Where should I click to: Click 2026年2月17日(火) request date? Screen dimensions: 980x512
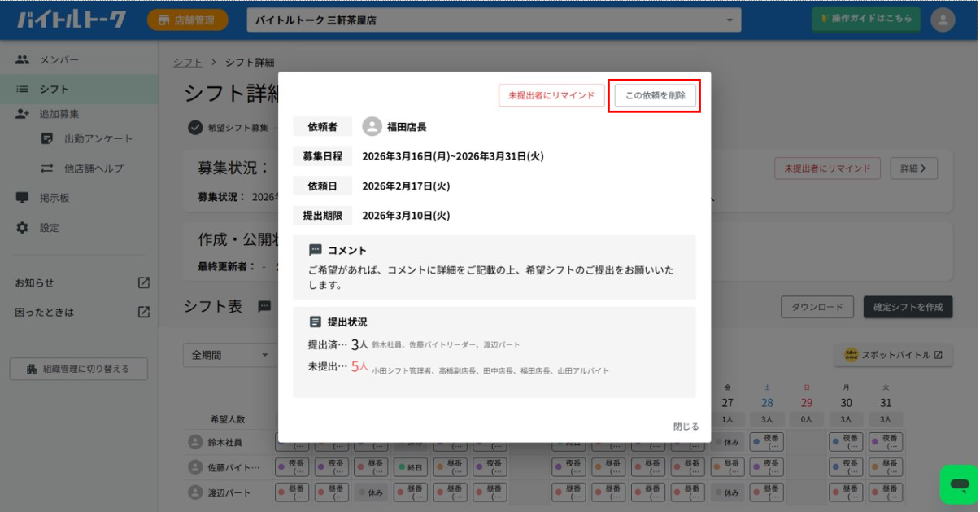point(406,186)
